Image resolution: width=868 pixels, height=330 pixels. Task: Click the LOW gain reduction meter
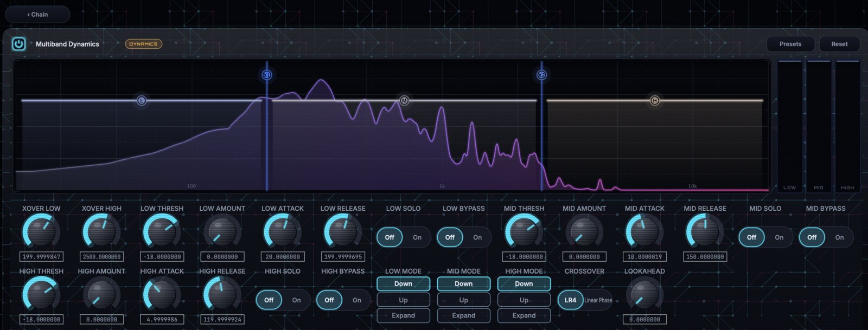[x=789, y=126]
